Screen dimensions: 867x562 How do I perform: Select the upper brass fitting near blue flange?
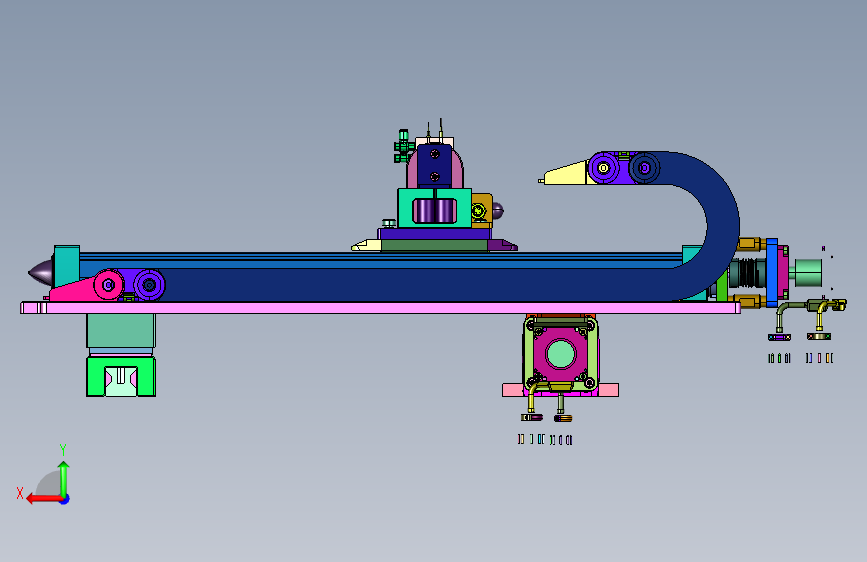(x=752, y=244)
